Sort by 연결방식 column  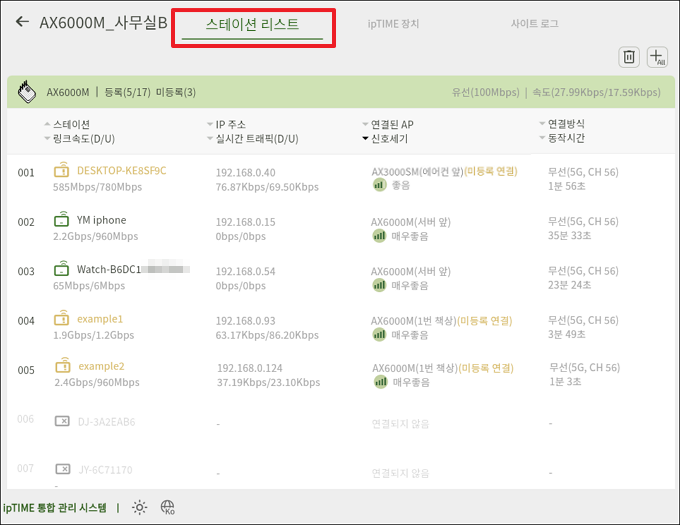click(562, 124)
